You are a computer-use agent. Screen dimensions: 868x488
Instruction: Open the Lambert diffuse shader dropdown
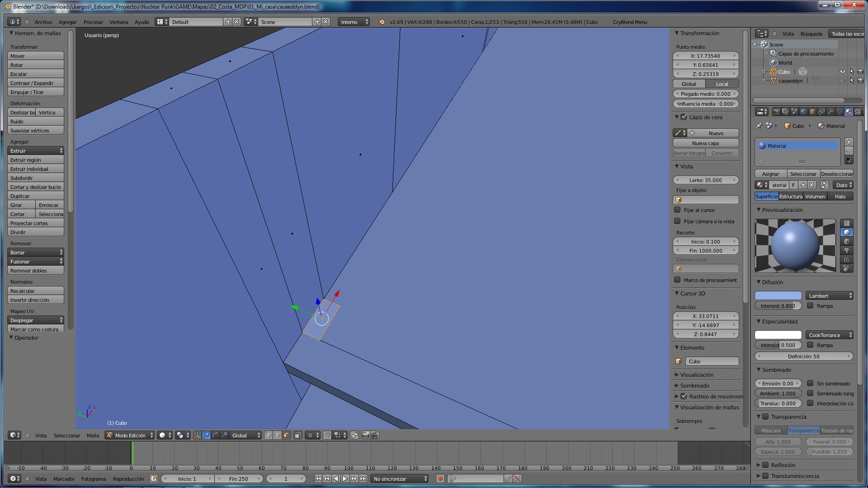[829, 296]
